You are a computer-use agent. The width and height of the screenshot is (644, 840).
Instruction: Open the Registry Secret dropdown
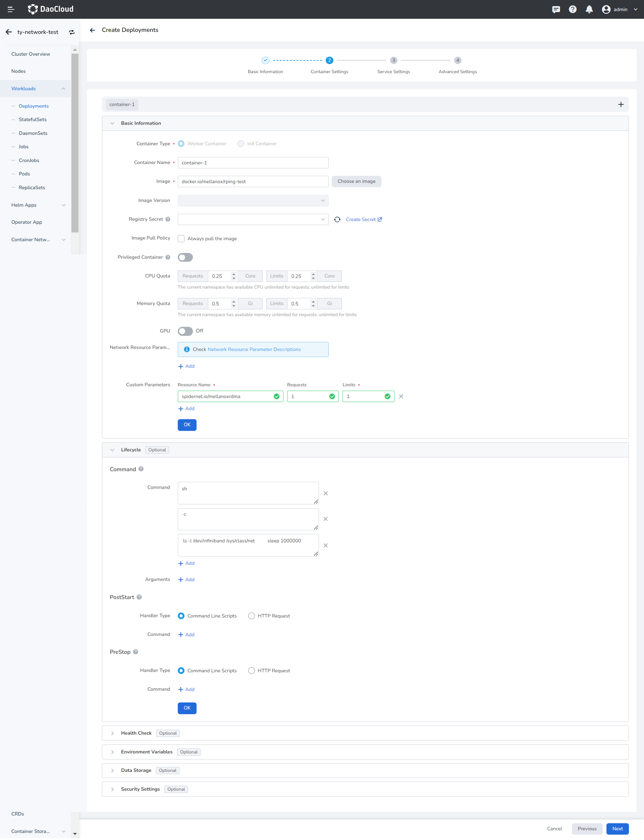253,219
